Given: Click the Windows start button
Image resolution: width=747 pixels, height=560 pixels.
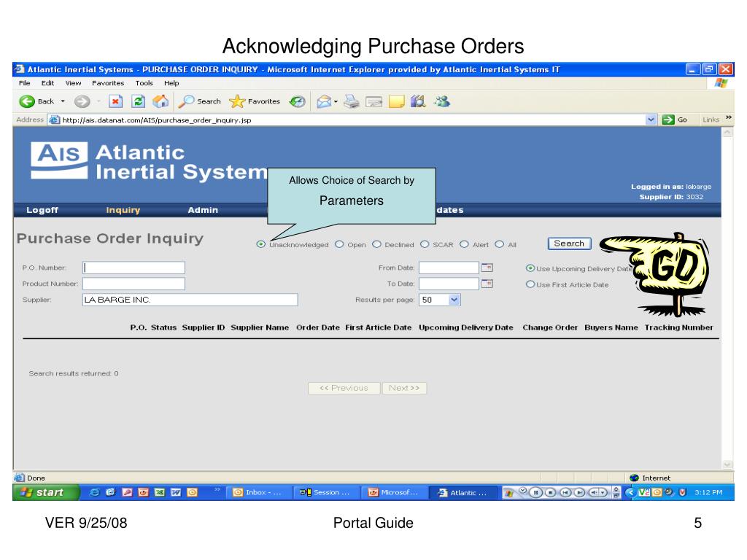Looking at the screenshot, I should tap(46, 492).
